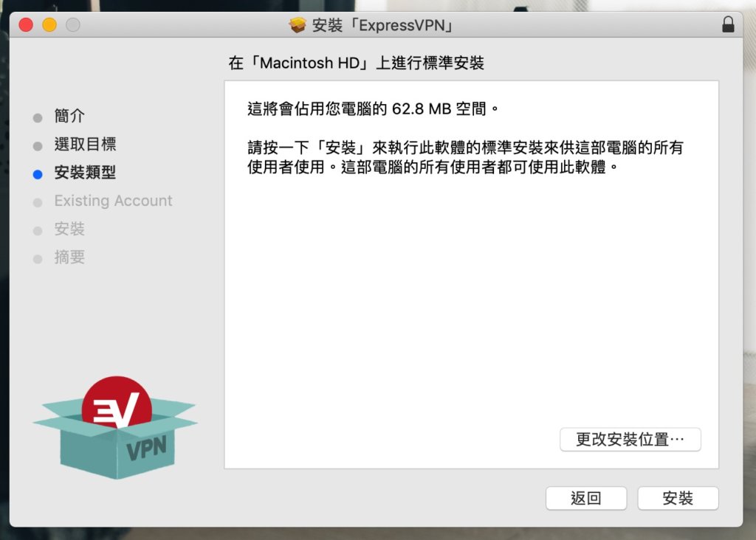Close the installer with red button
756x540 pixels.
click(x=26, y=24)
